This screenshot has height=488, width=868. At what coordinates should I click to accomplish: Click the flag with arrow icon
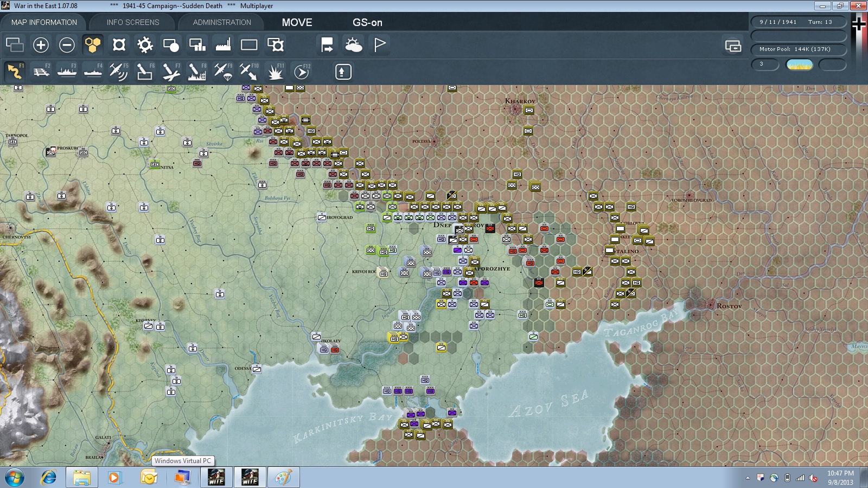pos(327,45)
